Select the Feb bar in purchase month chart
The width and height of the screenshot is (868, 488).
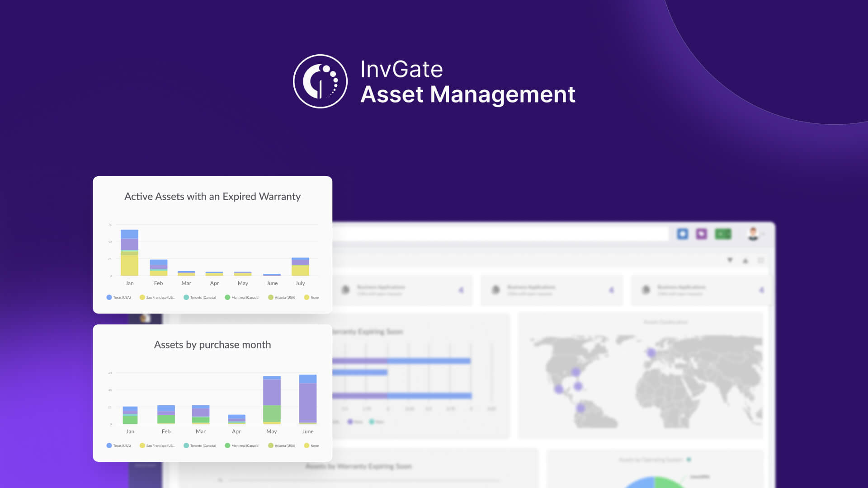[166, 414]
